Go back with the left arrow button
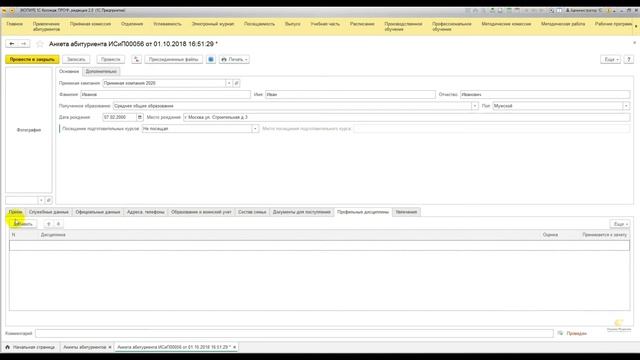Viewport: 640px width, 360px height. tap(12, 43)
